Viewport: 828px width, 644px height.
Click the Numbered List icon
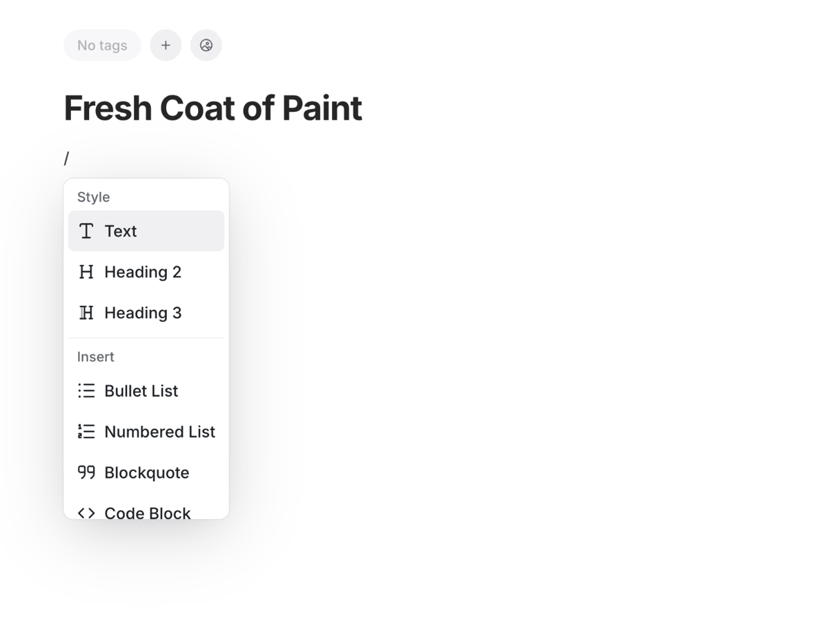[86, 431]
